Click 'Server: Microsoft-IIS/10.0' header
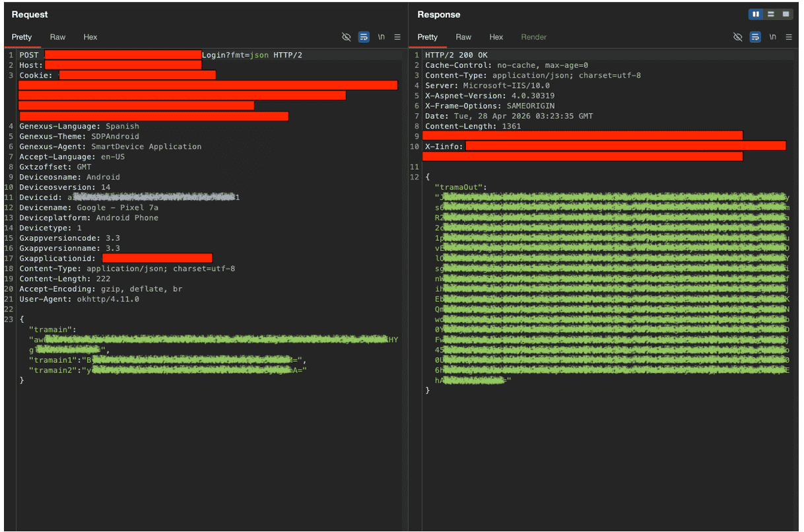Screen dimensions: 804x532 pyautogui.click(x=487, y=86)
